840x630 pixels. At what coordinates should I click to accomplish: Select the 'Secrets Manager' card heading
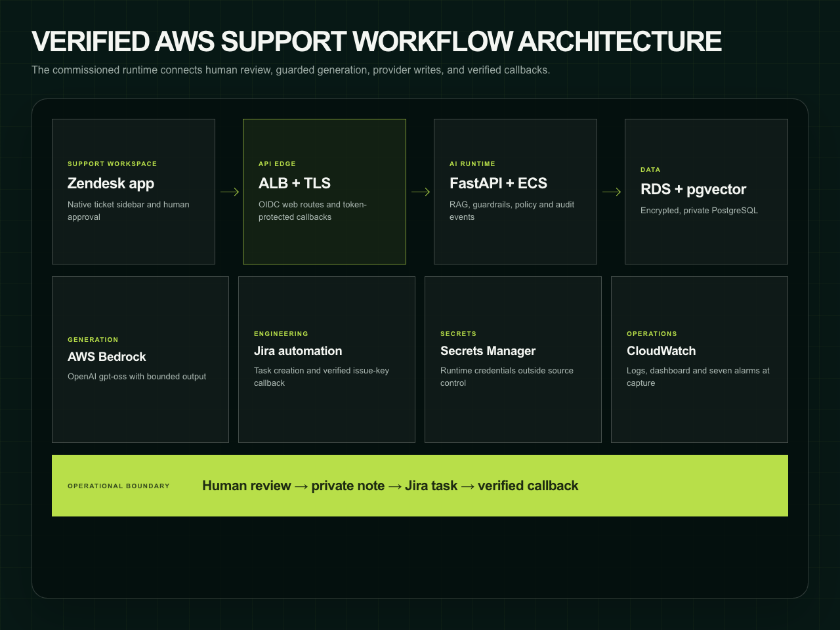click(488, 350)
